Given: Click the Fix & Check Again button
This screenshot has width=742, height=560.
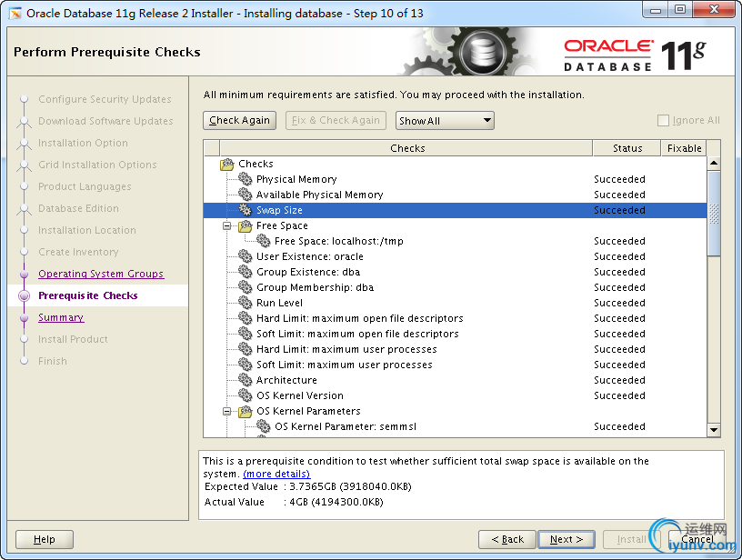Looking at the screenshot, I should click(x=336, y=120).
